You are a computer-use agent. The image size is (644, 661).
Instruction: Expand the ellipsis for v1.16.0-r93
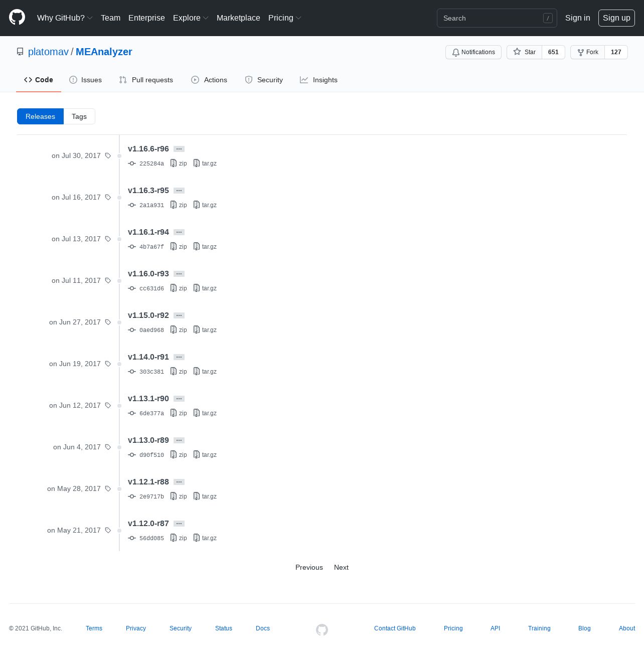point(179,274)
